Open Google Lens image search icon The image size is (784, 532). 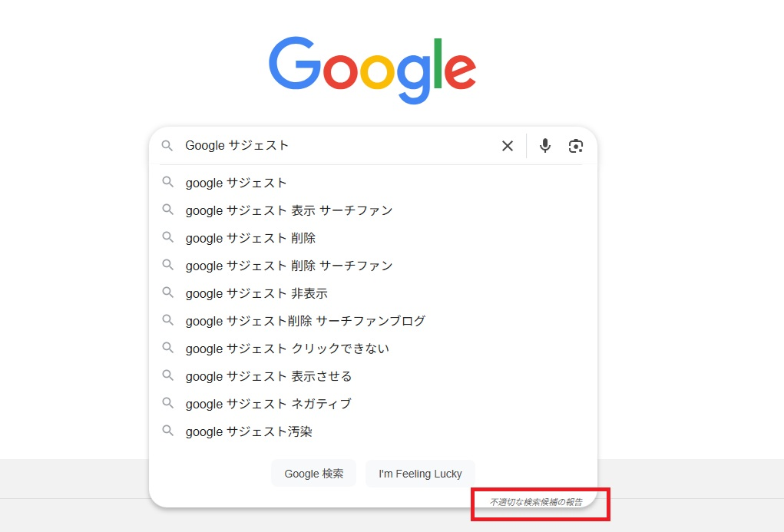click(576, 146)
